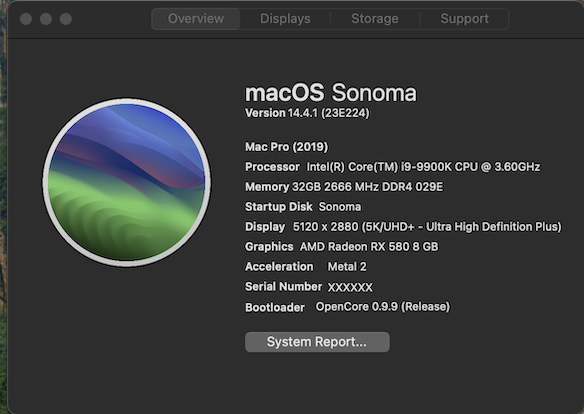
Task: Click the 'Serial Number' label
Action: tap(283, 286)
